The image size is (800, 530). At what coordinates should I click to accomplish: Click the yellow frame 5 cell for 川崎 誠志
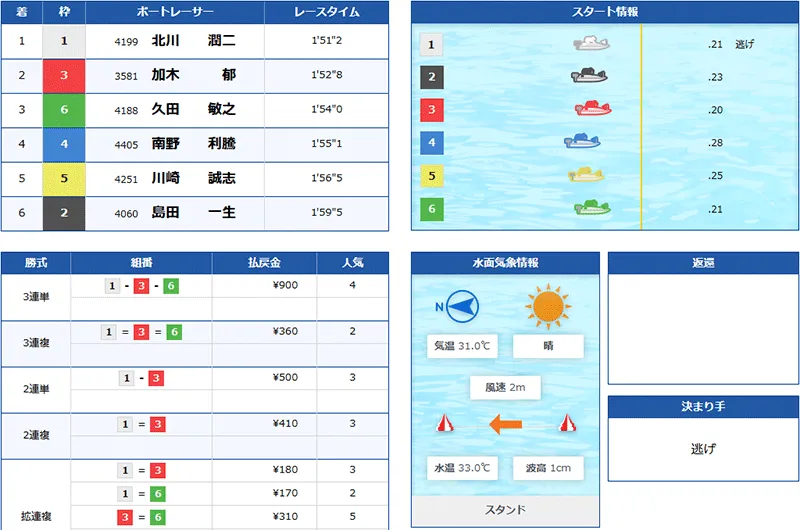point(64,179)
